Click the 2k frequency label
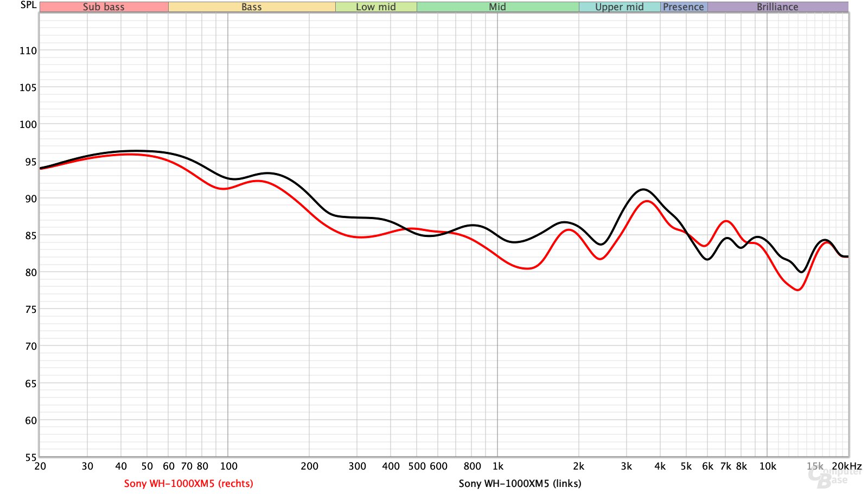 578,466
